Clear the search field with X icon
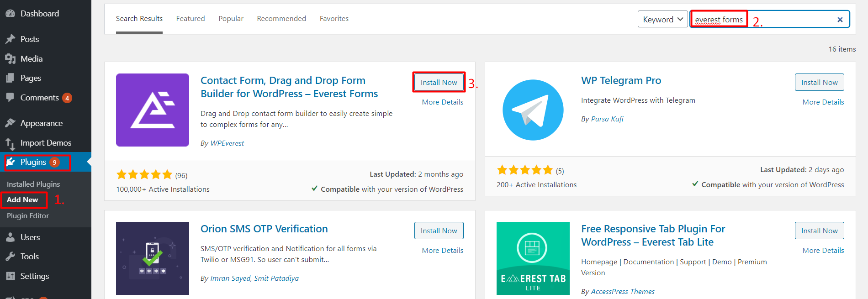 coord(840,20)
